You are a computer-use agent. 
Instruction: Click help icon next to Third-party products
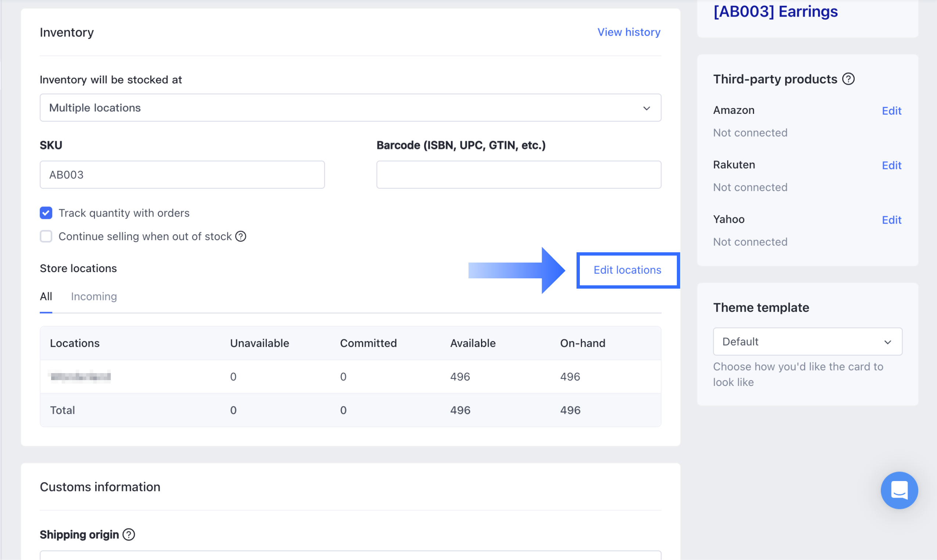tap(848, 79)
